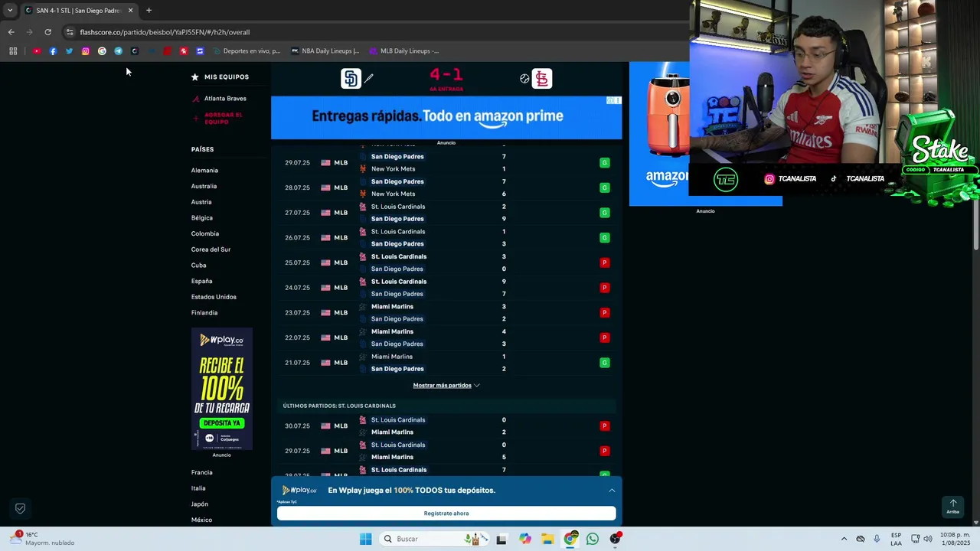Click the microphone icon in system tray
The height and width of the screenshot is (551, 980).
(x=877, y=539)
